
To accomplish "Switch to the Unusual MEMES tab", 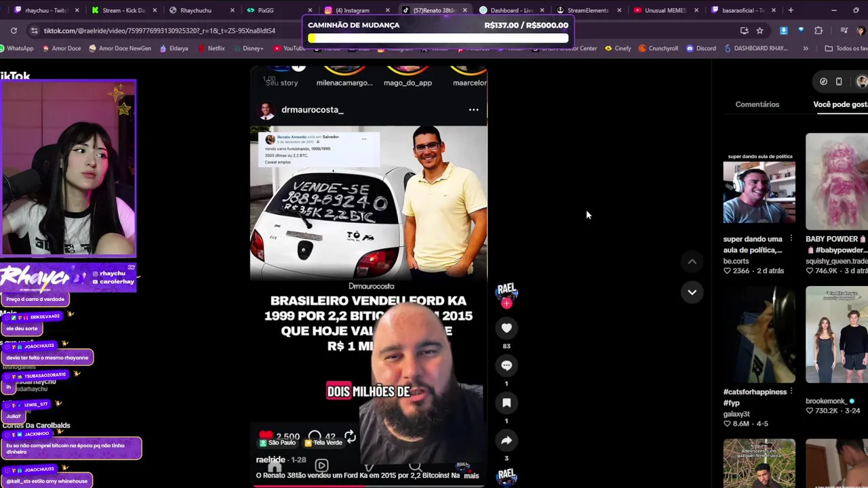I will click(x=665, y=10).
